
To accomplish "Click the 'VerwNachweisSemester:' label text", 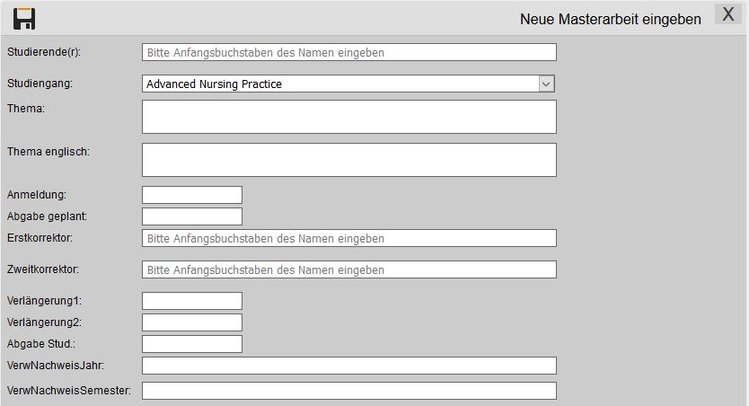I will point(69,389).
